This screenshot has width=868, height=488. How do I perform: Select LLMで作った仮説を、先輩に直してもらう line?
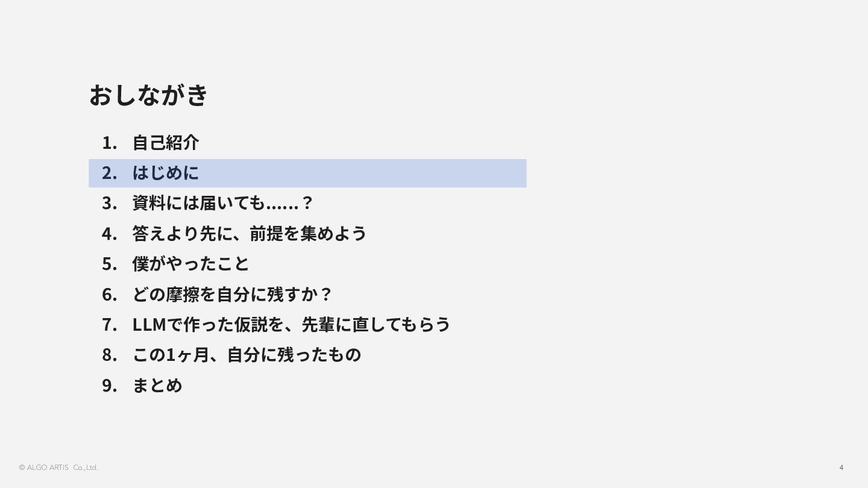[291, 324]
